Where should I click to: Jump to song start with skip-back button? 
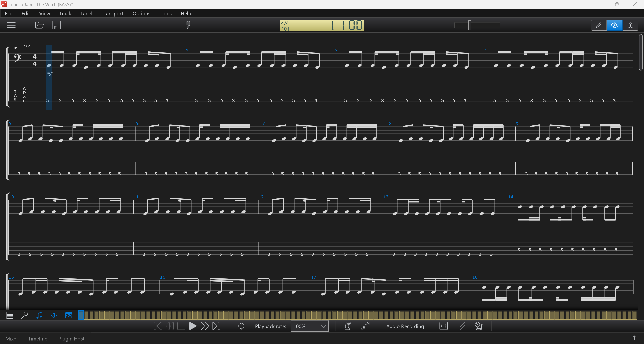click(x=158, y=326)
